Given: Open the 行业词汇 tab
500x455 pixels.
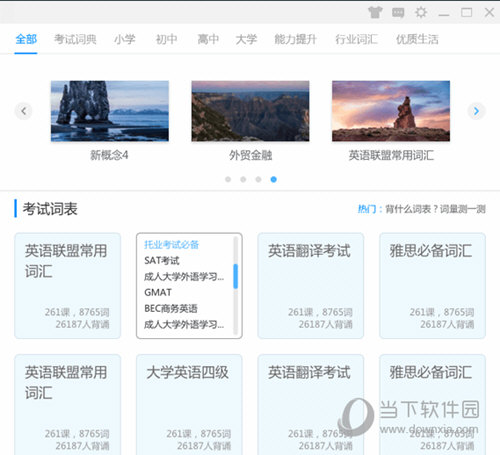Looking at the screenshot, I should [x=356, y=39].
